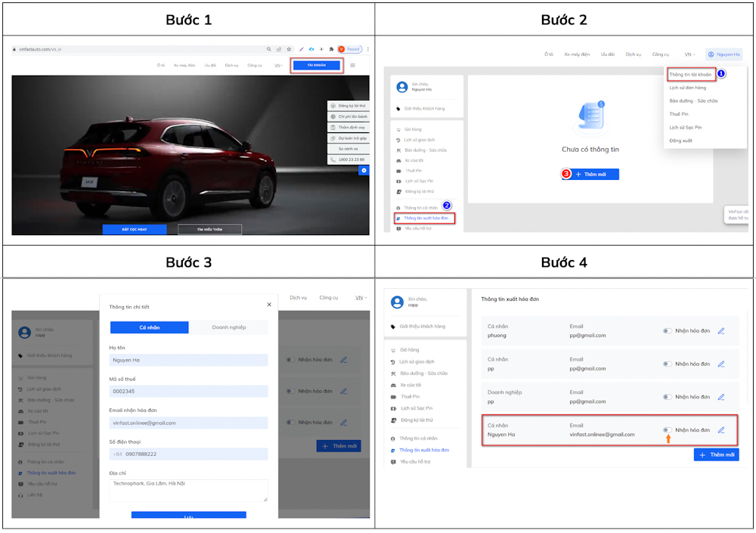
Task: Switch to the Doanh nghiệp tab in dialog
Action: coord(228,327)
